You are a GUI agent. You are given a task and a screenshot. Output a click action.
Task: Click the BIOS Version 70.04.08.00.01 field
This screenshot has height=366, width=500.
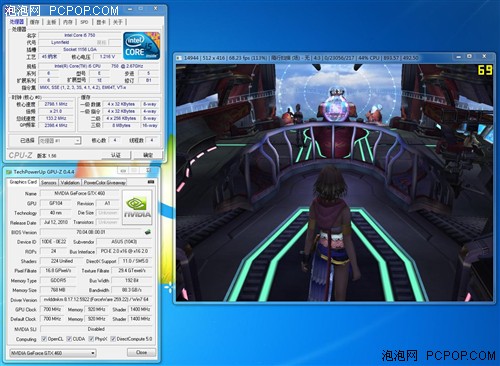point(91,232)
